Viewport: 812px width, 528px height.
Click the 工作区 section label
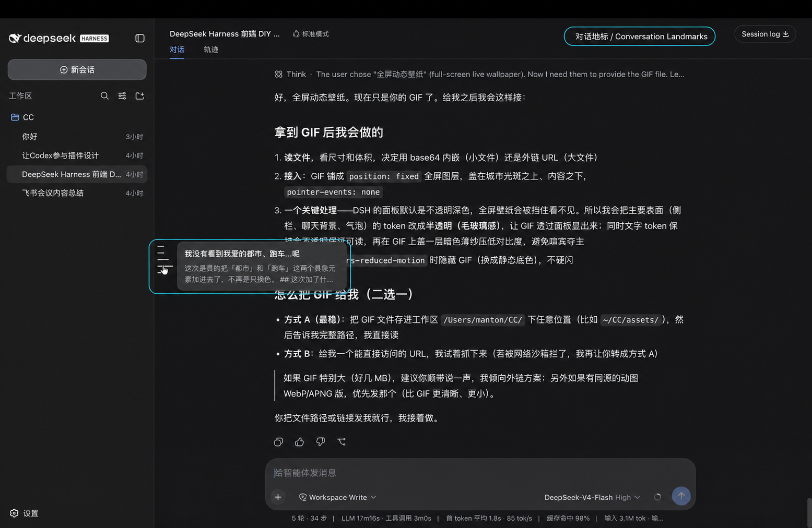pyautogui.click(x=20, y=96)
